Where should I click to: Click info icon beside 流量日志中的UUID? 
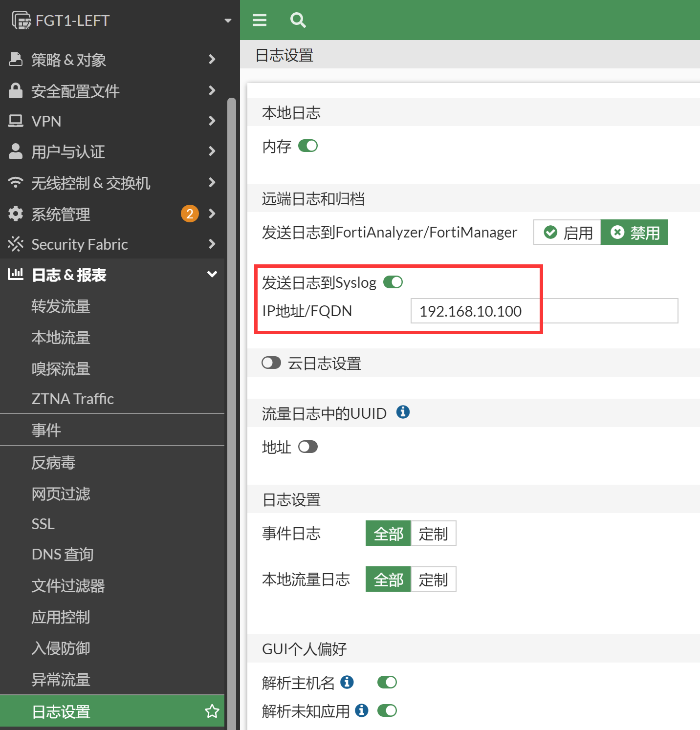pos(403,412)
